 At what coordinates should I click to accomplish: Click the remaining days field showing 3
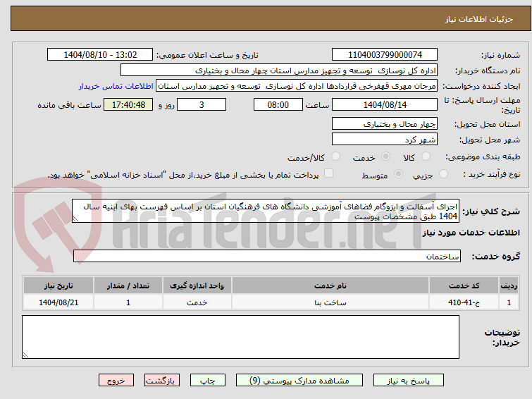[202, 104]
